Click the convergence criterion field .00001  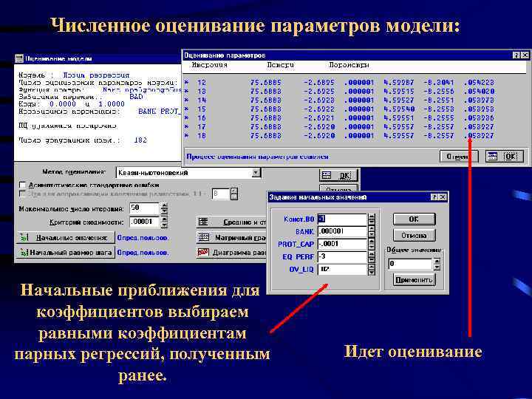(x=144, y=222)
